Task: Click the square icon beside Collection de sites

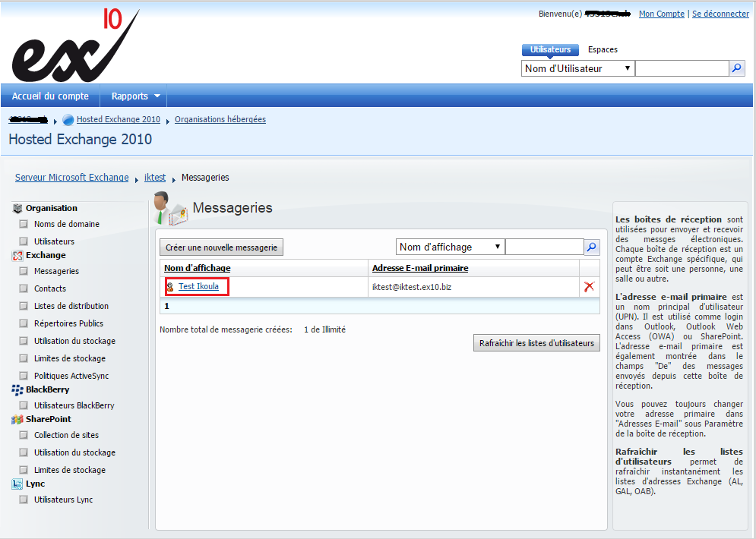Action: point(23,435)
